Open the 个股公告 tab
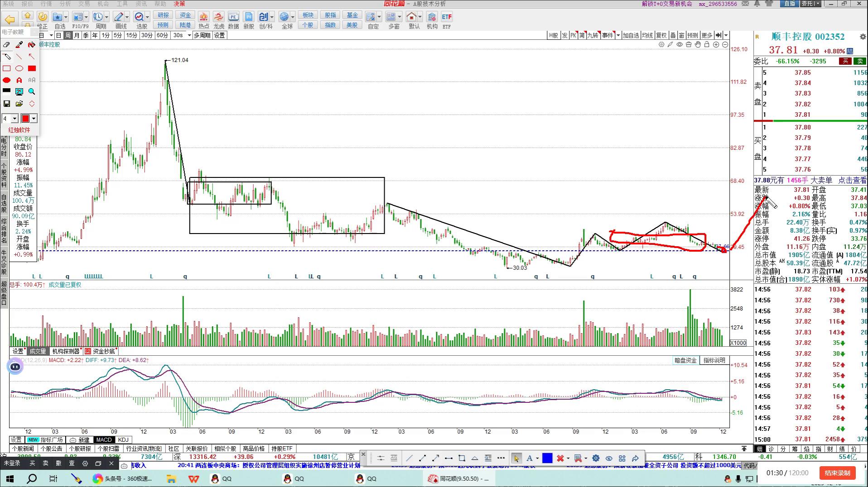The width and height of the screenshot is (868, 487). tap(52, 449)
